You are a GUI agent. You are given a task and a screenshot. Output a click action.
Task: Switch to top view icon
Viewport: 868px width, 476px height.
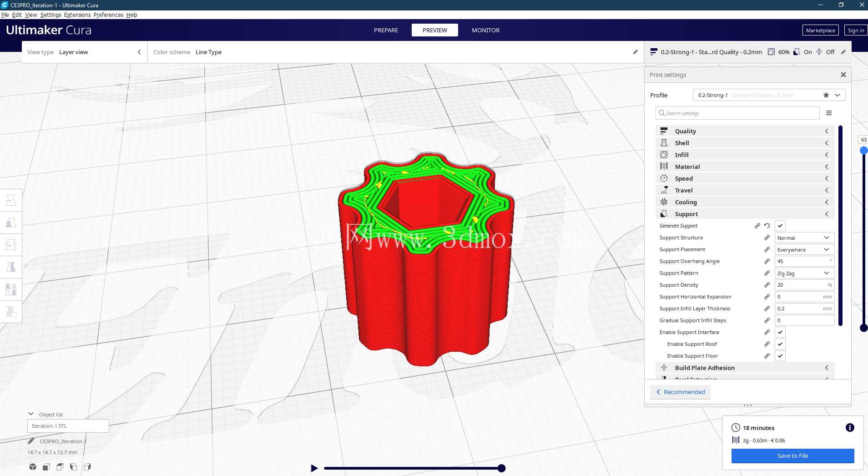(60, 467)
